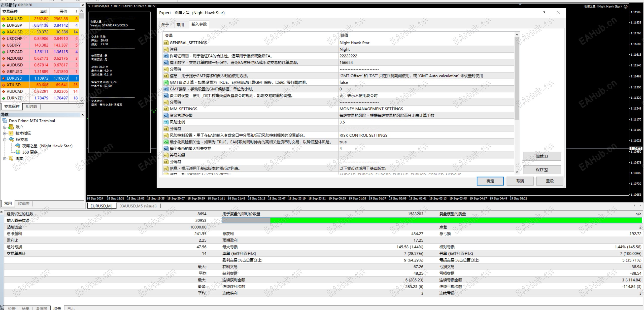Switch to the 关于 tab
The image size is (644, 310).
click(x=165, y=25)
